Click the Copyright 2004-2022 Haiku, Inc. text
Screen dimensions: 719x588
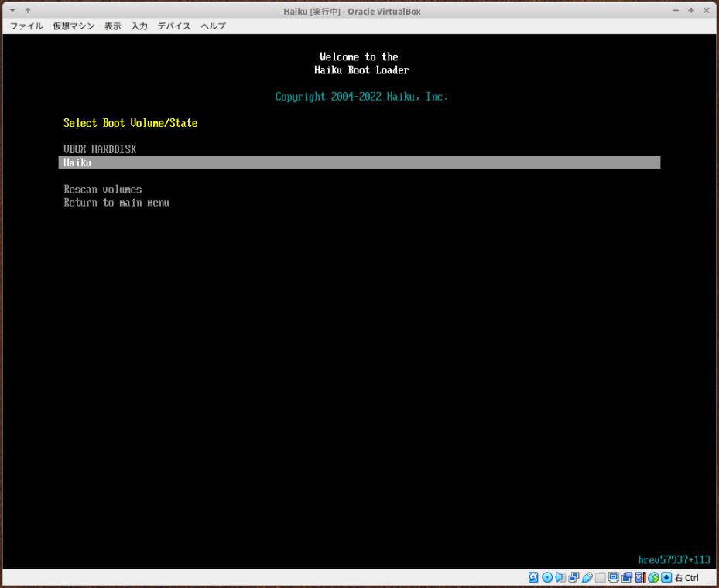(x=361, y=97)
